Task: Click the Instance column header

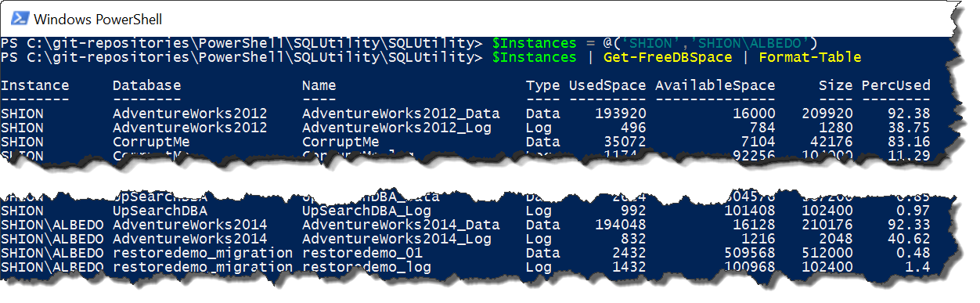Action: pos(35,85)
